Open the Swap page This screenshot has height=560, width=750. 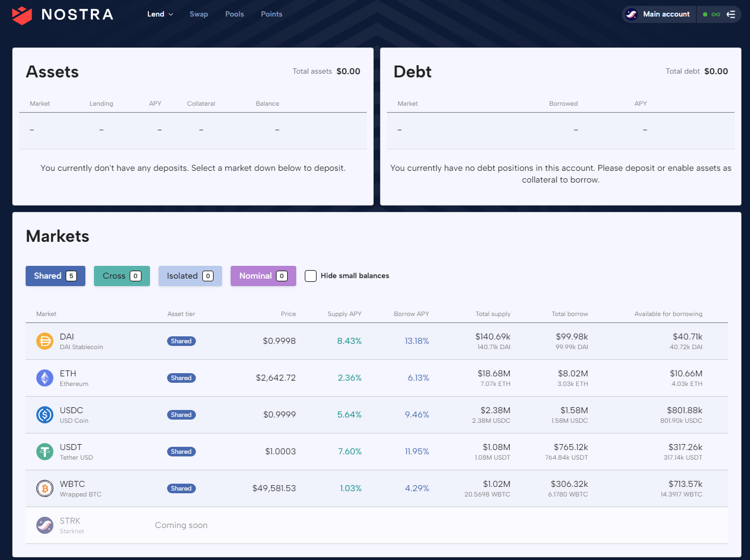(x=199, y=14)
